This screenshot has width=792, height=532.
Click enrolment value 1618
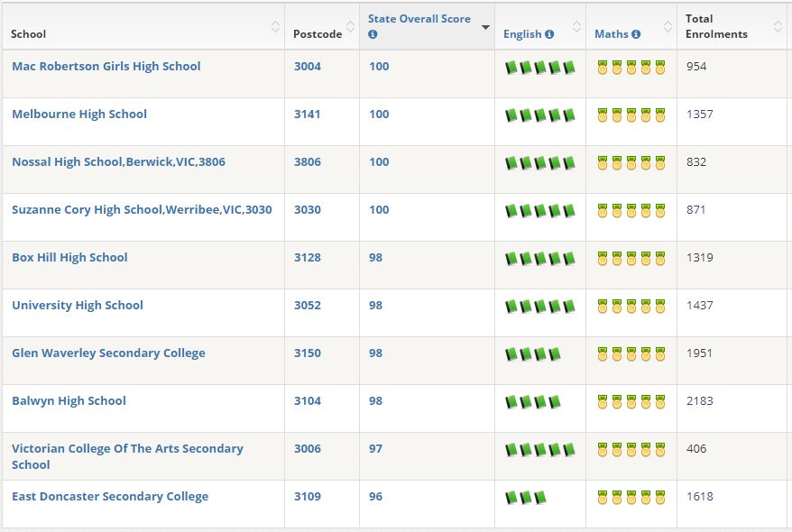click(x=700, y=496)
